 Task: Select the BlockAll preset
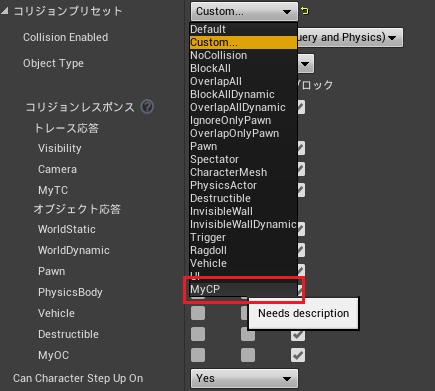243,68
